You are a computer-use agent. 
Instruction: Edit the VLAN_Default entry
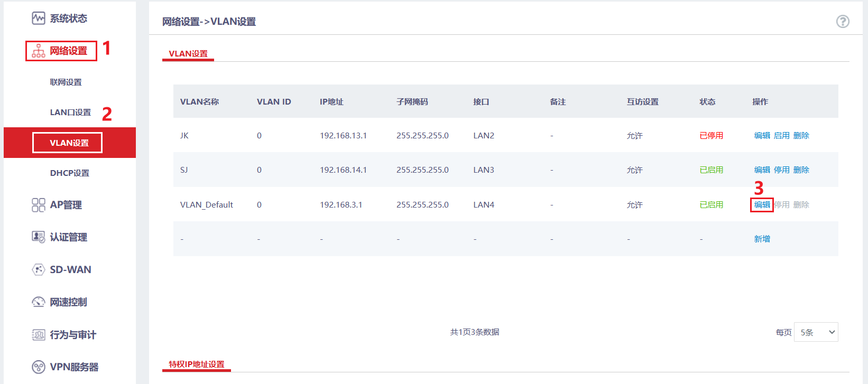point(762,205)
